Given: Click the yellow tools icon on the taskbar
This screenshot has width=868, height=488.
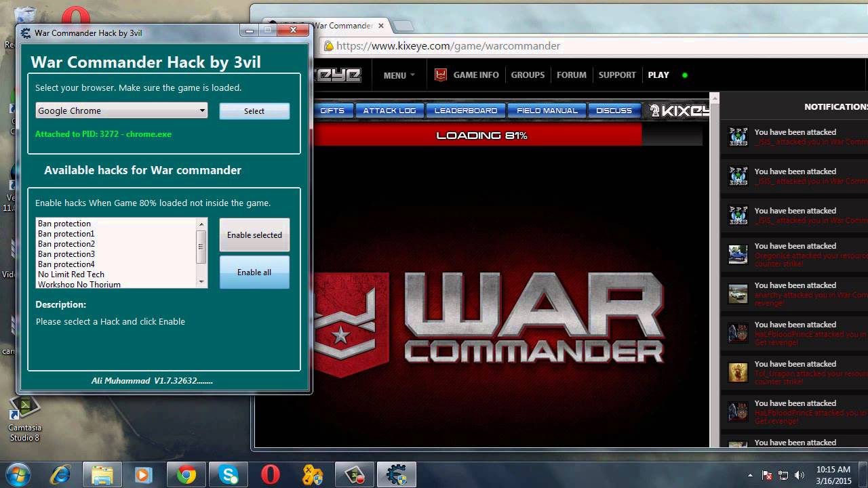Looking at the screenshot, I should tap(313, 474).
